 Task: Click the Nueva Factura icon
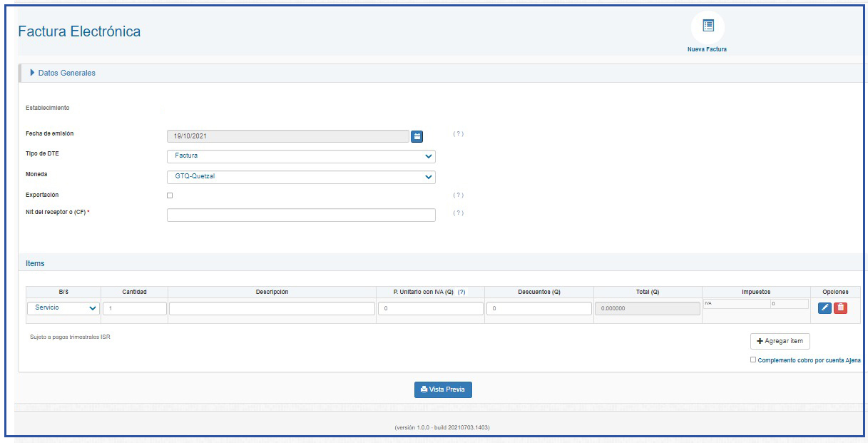pos(708,26)
